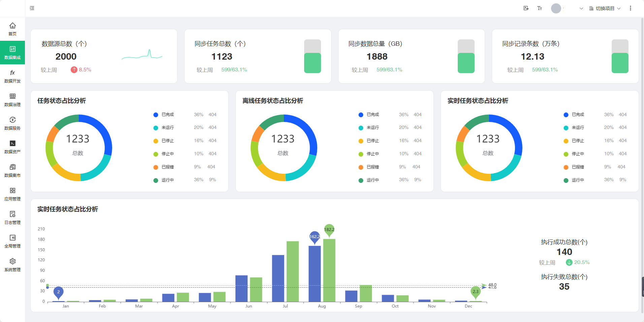Click the font size icon in top bar
Viewport: 644px width, 322px height.
pyautogui.click(x=540, y=8)
